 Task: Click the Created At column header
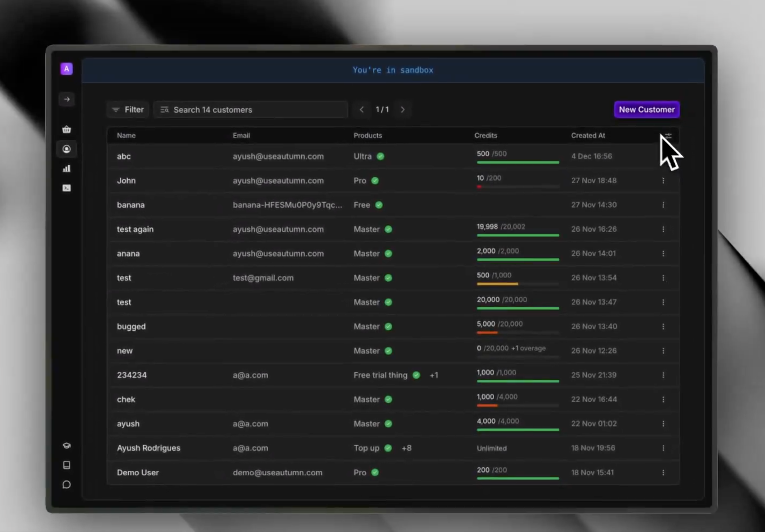pyautogui.click(x=588, y=135)
